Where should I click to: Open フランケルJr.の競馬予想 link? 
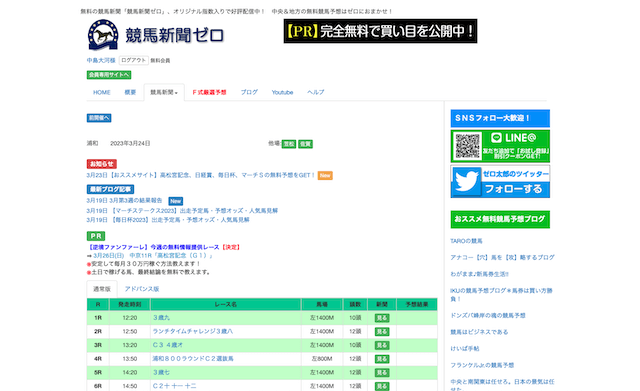coord(482,365)
